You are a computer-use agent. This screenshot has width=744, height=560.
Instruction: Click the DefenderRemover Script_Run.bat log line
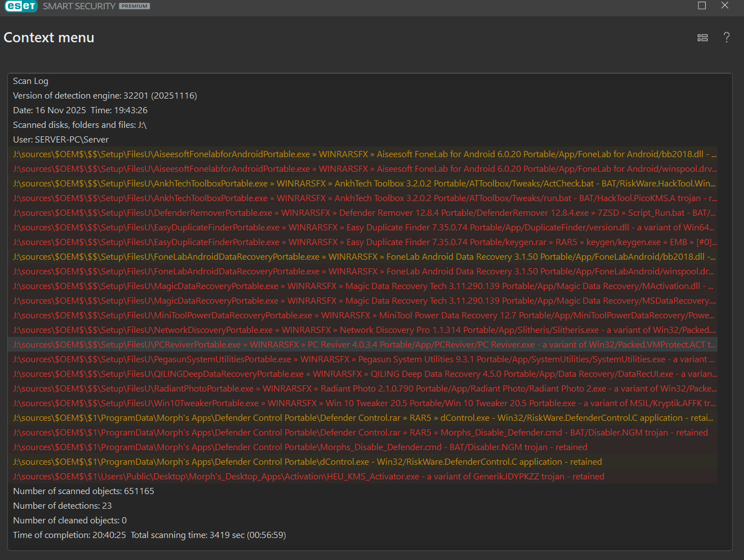[x=364, y=213]
